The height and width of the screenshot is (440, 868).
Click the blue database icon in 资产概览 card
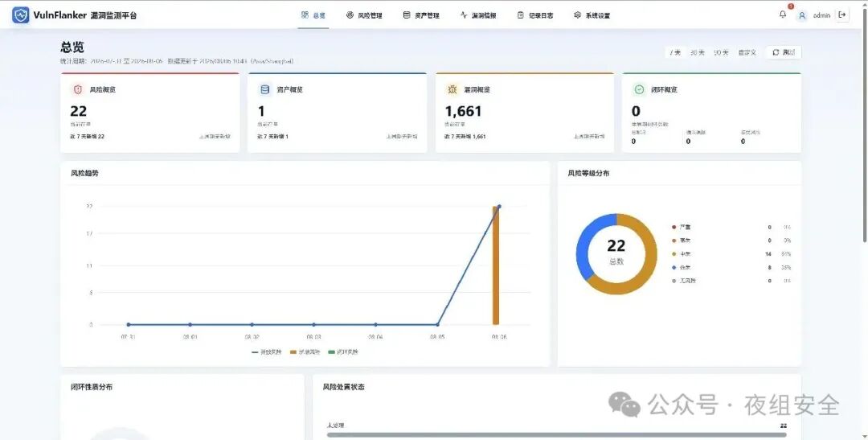click(264, 89)
